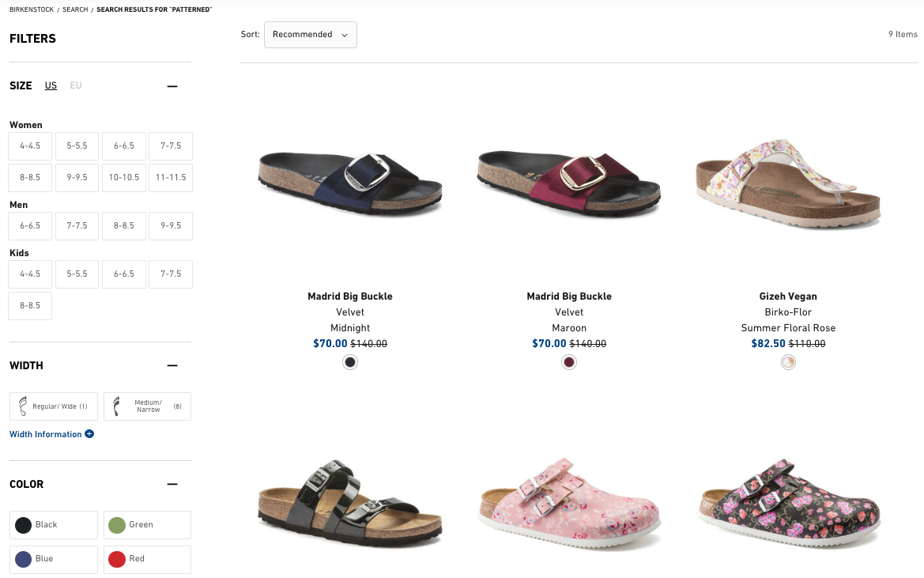Select Women's size 7-7.5

pos(170,145)
